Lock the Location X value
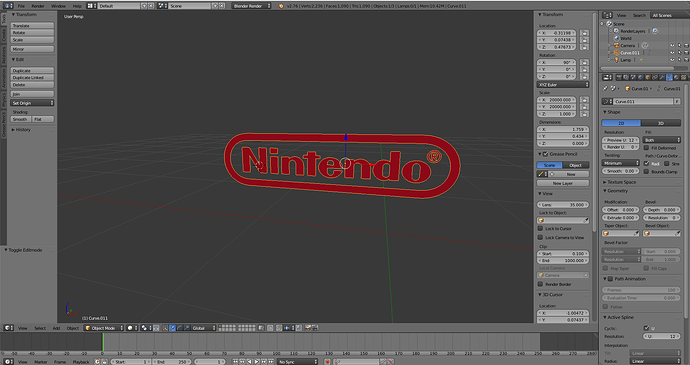Screen dimensions: 690x365 click(x=584, y=33)
